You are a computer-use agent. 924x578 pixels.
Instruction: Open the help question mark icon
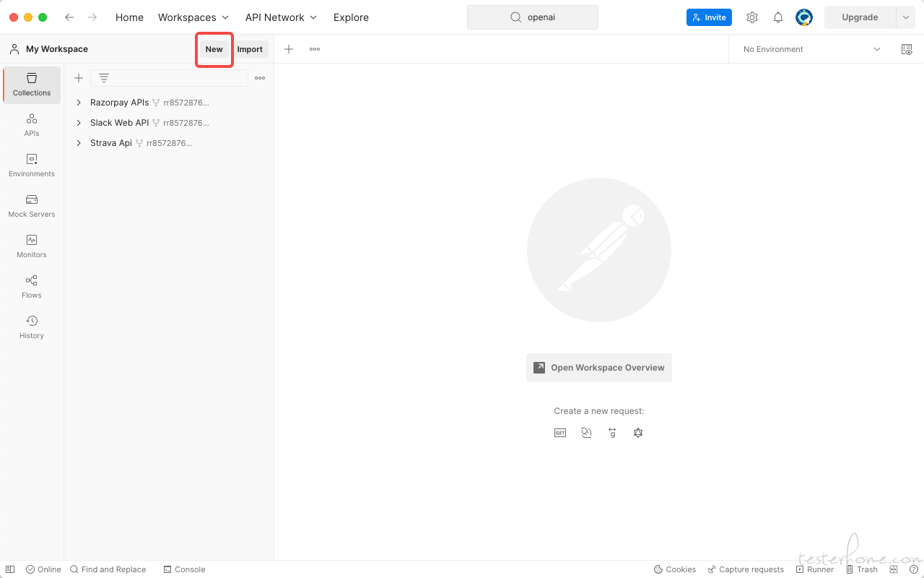click(x=914, y=569)
